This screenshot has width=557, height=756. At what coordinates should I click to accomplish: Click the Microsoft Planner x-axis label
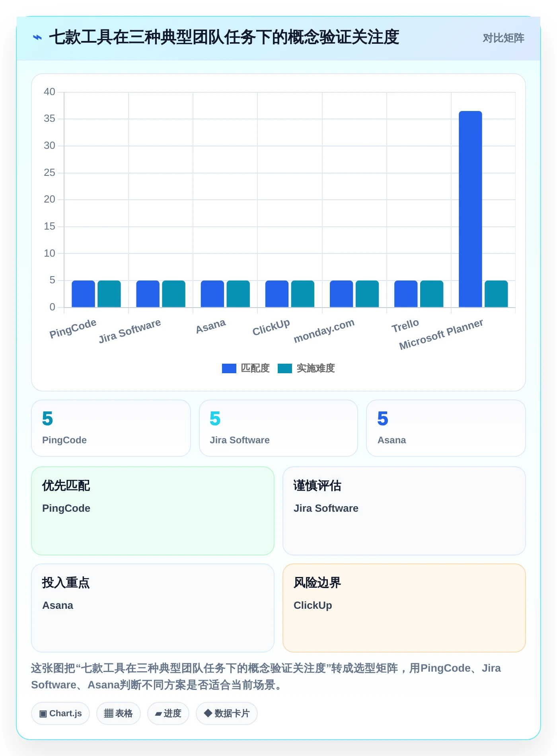point(441,334)
